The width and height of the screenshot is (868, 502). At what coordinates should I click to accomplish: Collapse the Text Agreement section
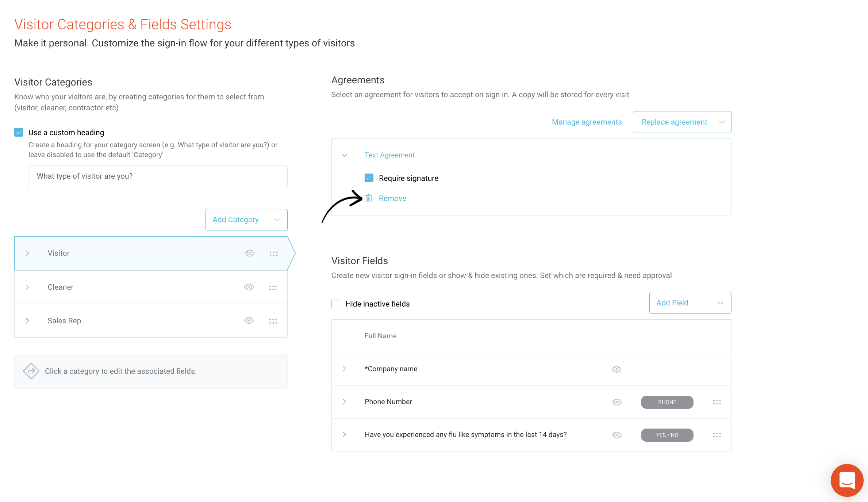click(x=344, y=155)
